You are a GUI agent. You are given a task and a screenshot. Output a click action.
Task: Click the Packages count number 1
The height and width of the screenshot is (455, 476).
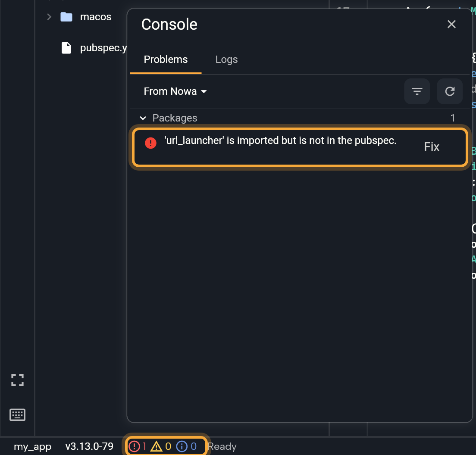coord(453,118)
